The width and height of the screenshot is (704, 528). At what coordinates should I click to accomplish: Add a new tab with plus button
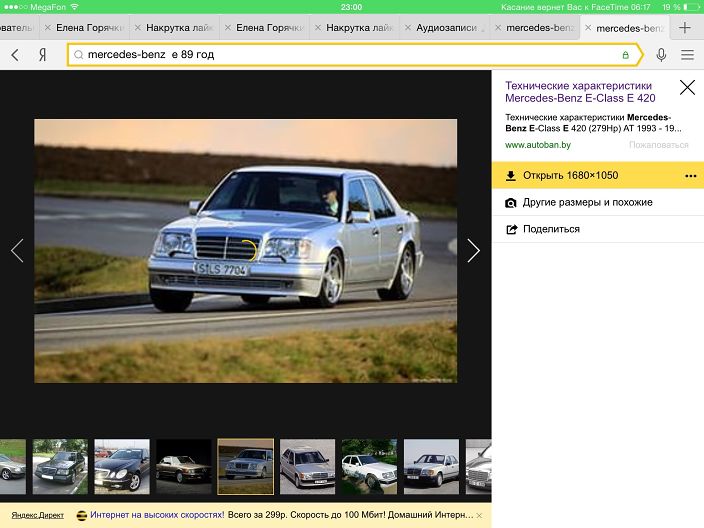(x=685, y=28)
